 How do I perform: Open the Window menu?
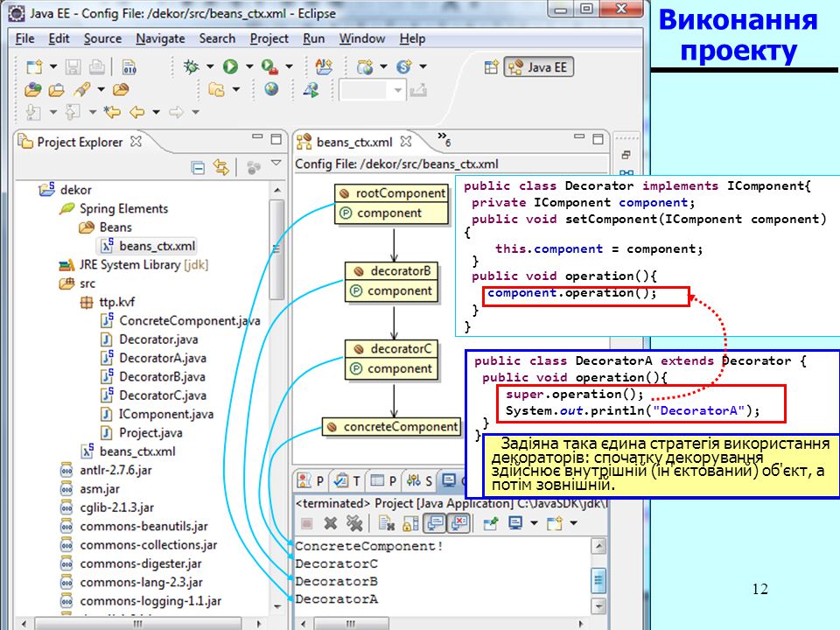point(361,38)
